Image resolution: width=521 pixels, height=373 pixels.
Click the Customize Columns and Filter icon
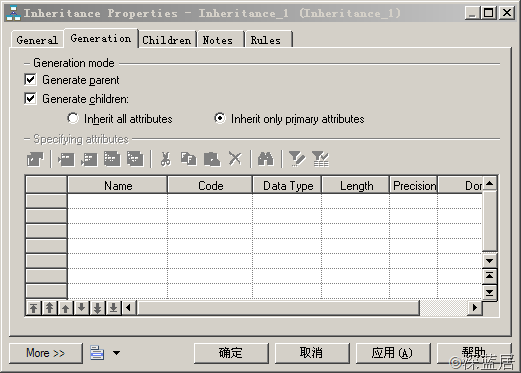(297, 159)
